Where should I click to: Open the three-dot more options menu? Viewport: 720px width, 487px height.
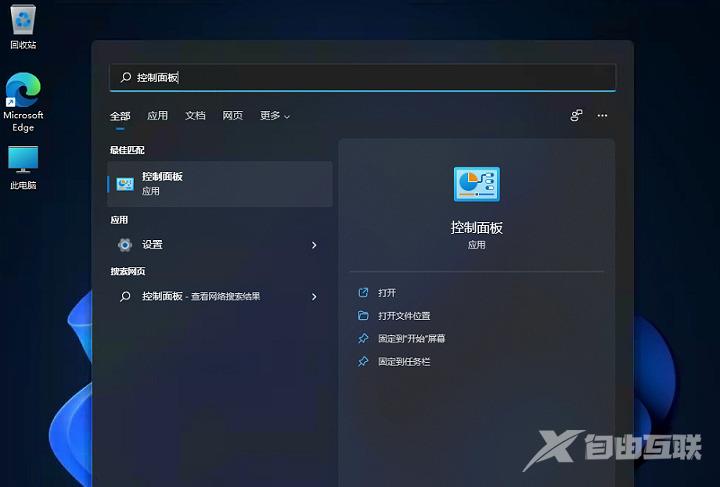(x=602, y=116)
